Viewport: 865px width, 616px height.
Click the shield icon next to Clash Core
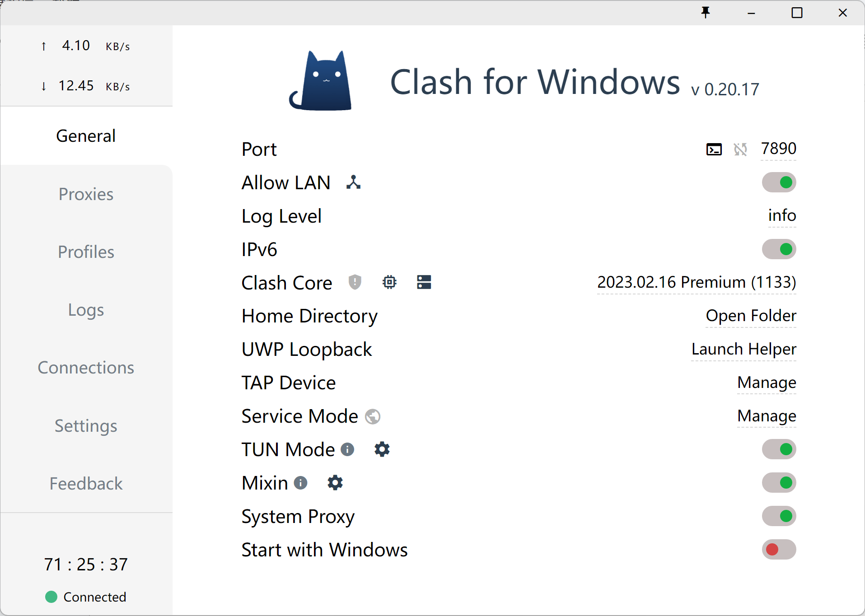click(355, 282)
